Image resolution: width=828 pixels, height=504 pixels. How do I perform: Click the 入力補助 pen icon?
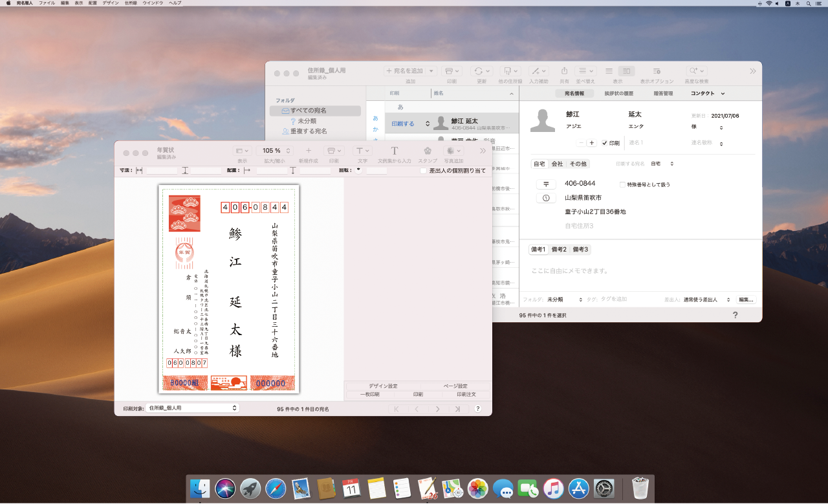coord(538,71)
